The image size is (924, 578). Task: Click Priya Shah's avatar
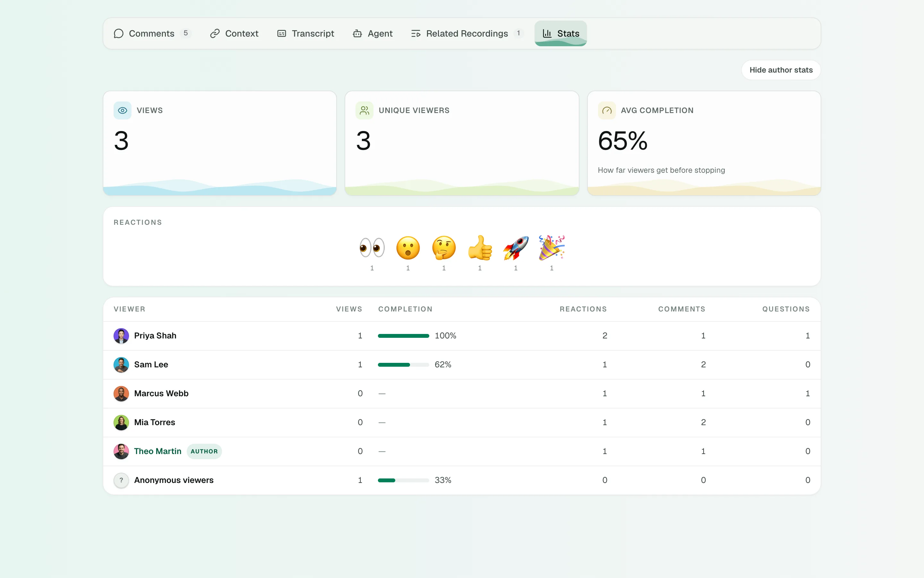click(x=121, y=336)
